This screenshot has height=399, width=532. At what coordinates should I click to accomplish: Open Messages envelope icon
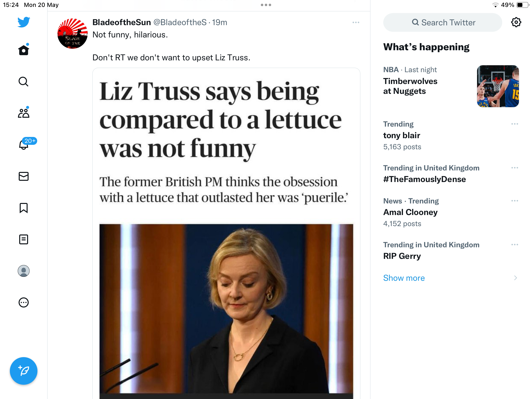[x=24, y=176]
